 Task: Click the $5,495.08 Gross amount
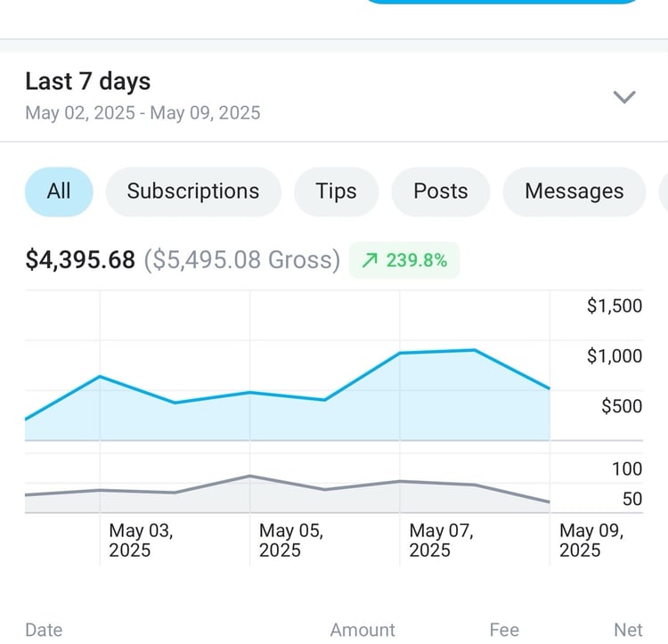pyautogui.click(x=242, y=260)
